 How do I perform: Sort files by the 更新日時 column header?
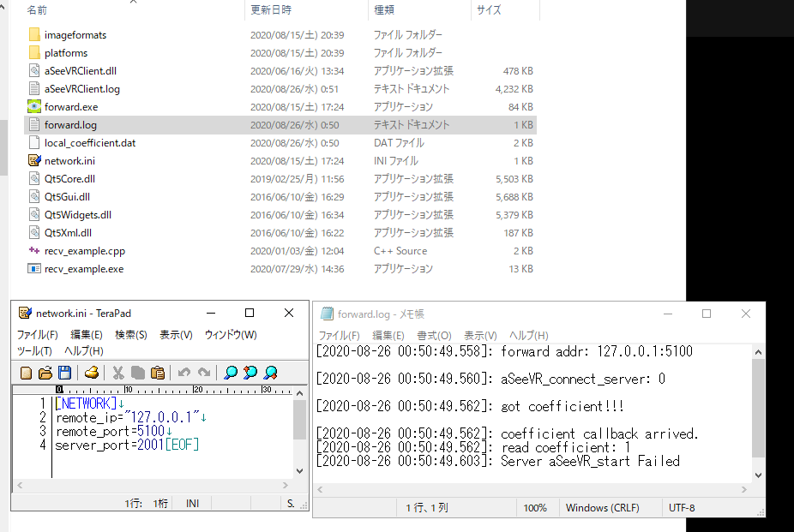(270, 10)
